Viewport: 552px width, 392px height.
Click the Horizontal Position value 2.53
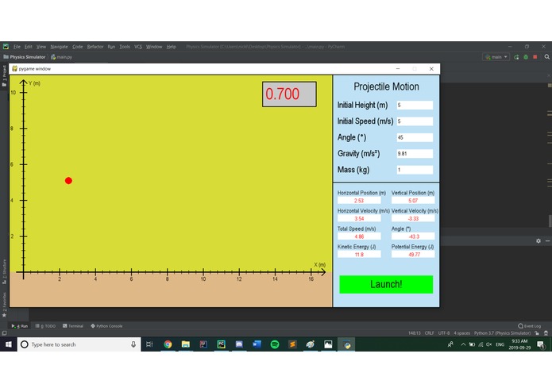point(359,201)
